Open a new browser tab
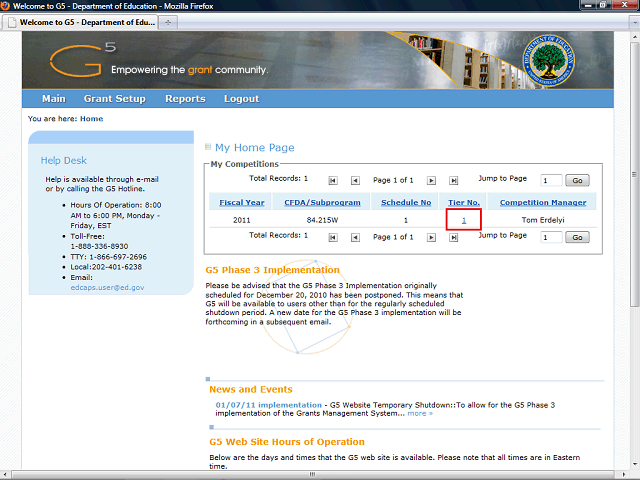 point(168,22)
